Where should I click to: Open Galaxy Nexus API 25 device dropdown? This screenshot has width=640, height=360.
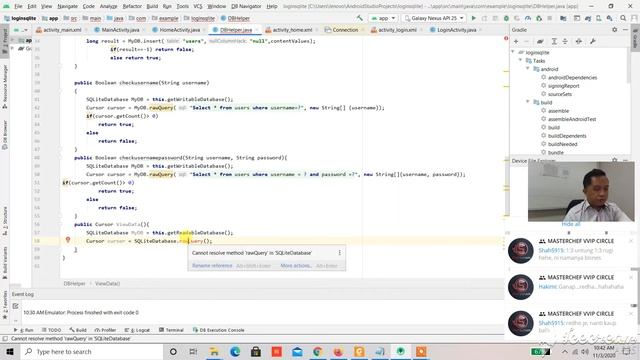click(434, 18)
